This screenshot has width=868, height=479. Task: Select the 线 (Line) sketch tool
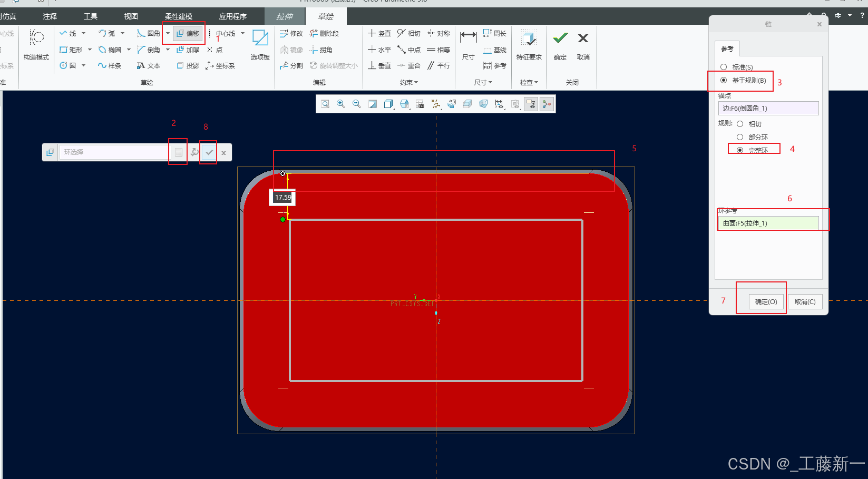(68, 33)
